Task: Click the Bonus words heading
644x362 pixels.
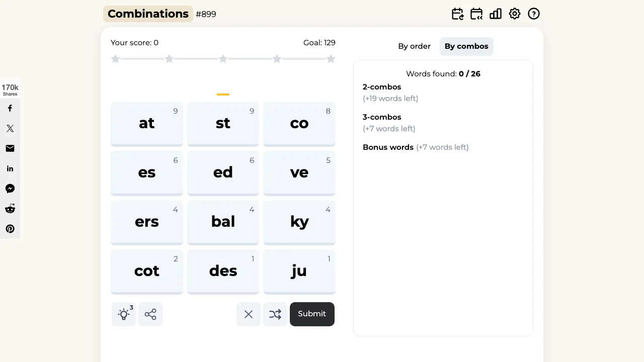Action: pos(388,147)
